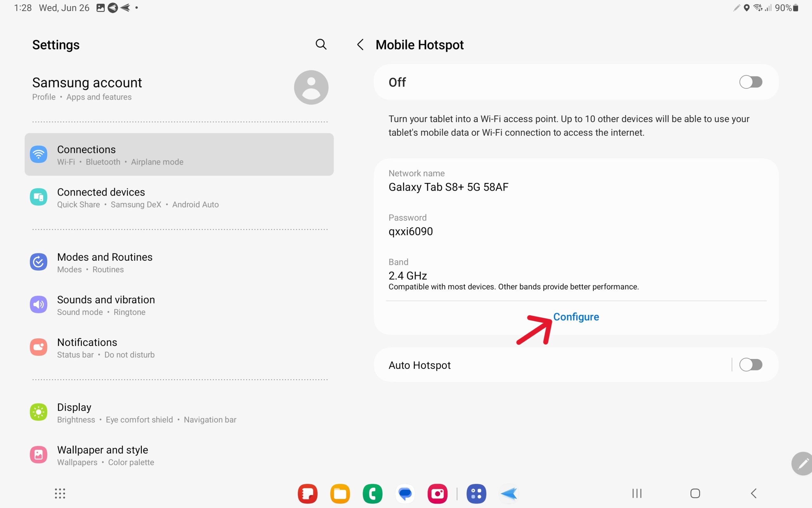Click the Configure link
Screen dimensions: 812x508
point(576,317)
